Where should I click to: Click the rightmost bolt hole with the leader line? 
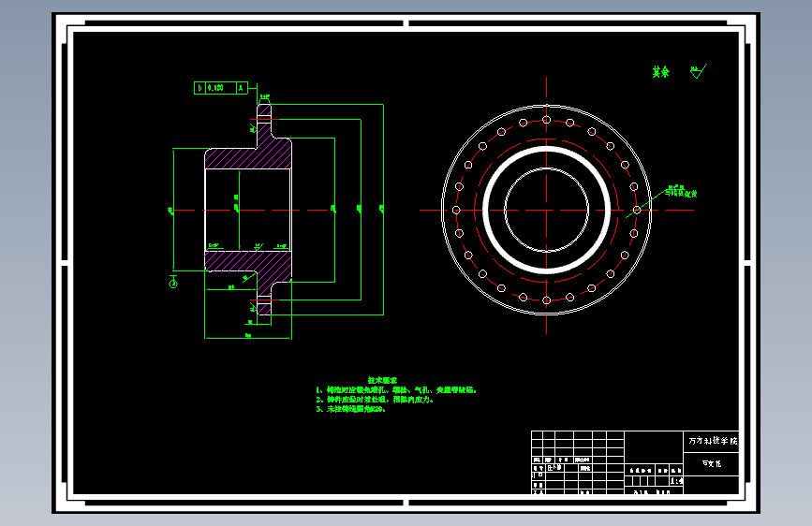(637, 211)
